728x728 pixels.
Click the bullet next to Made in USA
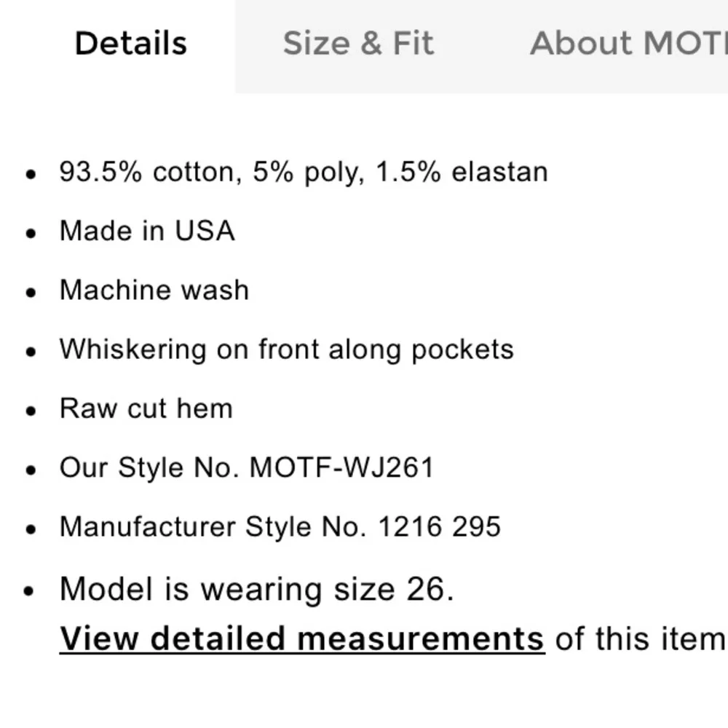[30, 233]
